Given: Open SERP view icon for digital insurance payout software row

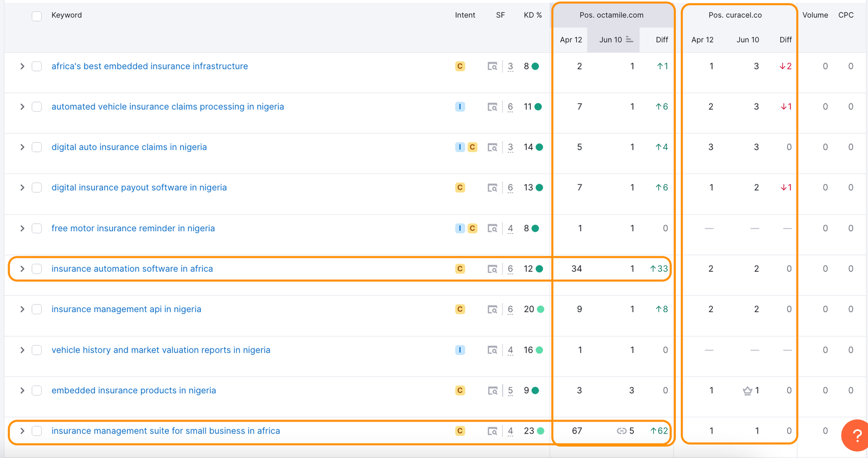Looking at the screenshot, I should coord(492,188).
